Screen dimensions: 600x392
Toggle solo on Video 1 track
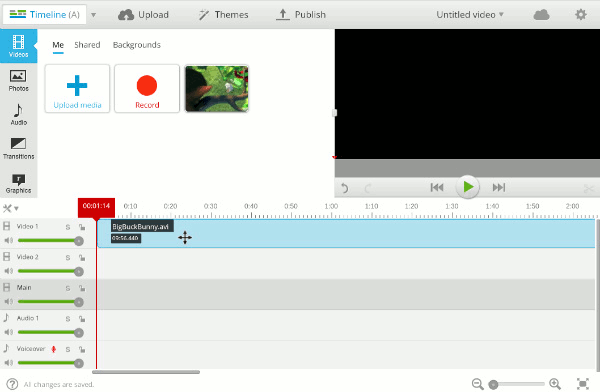68,227
